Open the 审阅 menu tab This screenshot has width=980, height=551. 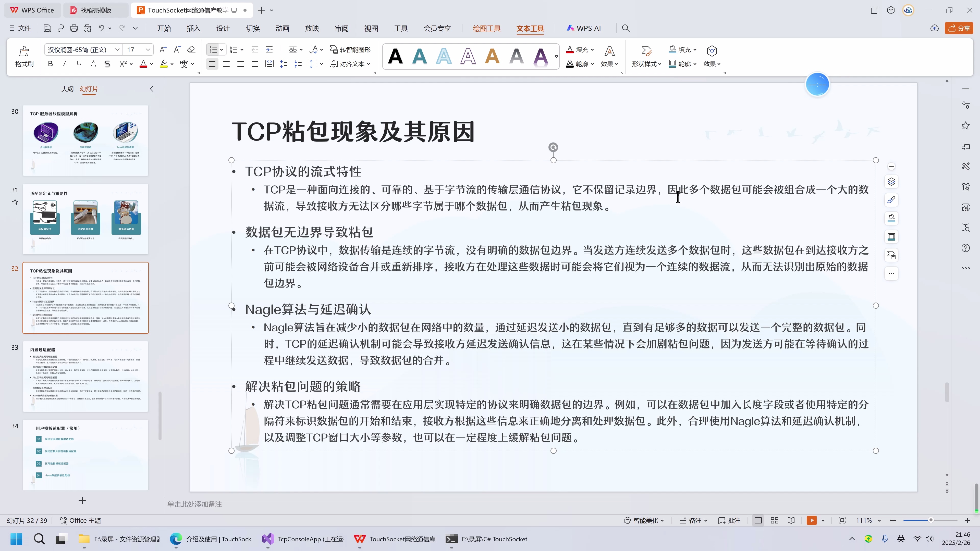coord(341,28)
